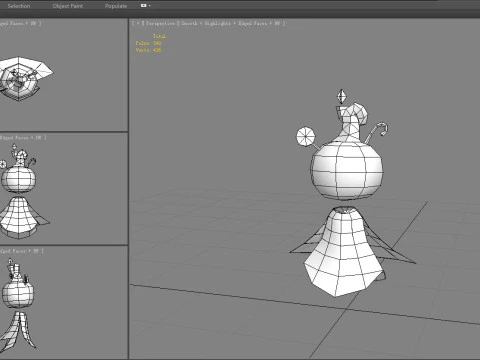Select the round disc lollipop on the head
The image size is (480, 360).
pos(305,136)
